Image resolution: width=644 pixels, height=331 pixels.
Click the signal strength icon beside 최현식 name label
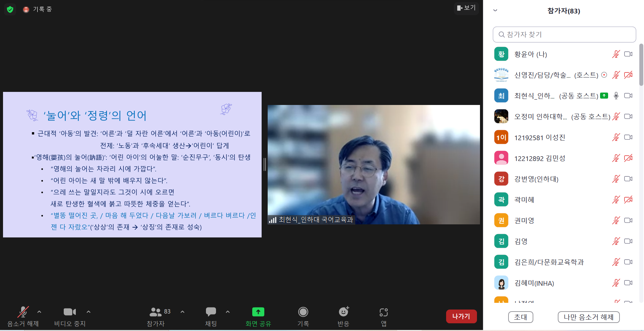click(272, 220)
